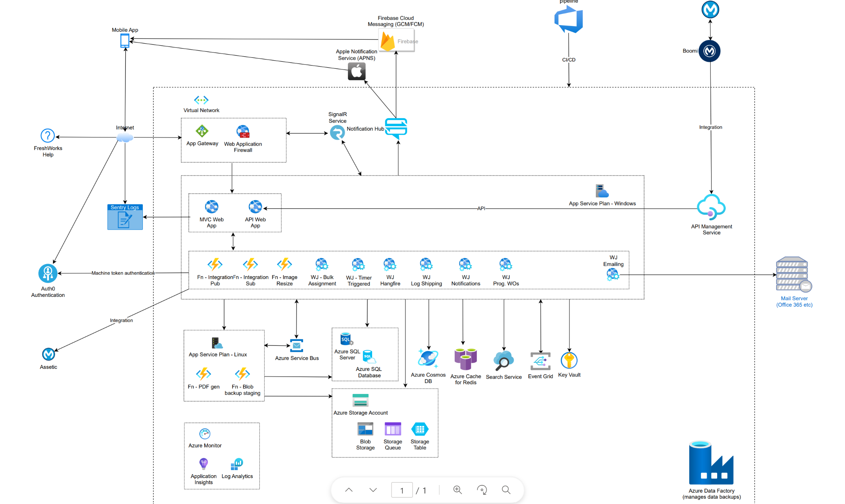Click the page number input field
Viewport: 845px width, 504px height.
point(402,490)
